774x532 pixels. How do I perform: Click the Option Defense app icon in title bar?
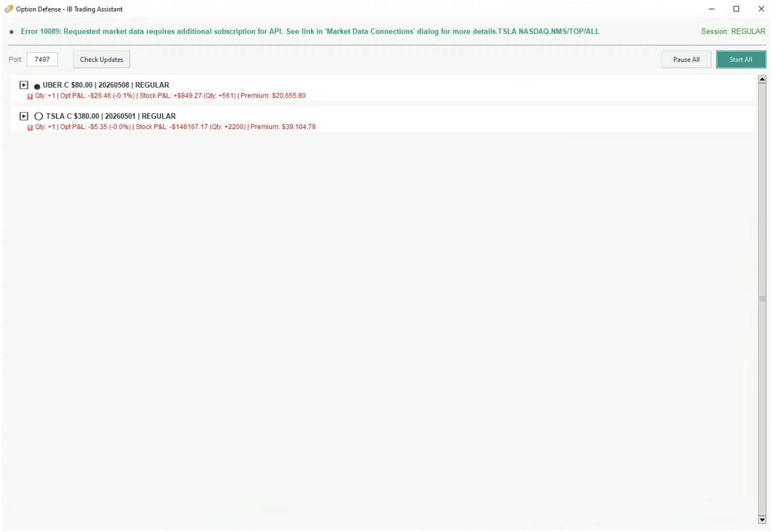tap(9, 9)
